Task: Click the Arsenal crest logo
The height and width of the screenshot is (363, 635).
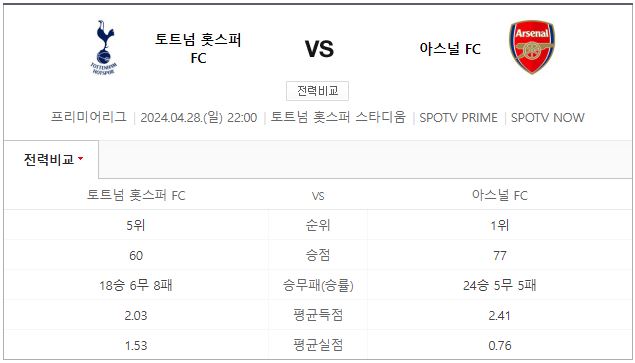Action: click(x=532, y=47)
